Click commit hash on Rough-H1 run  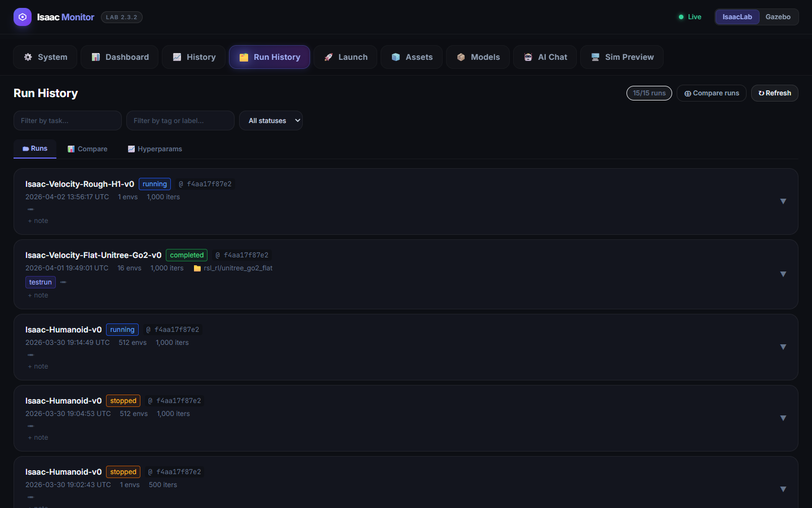pyautogui.click(x=205, y=184)
